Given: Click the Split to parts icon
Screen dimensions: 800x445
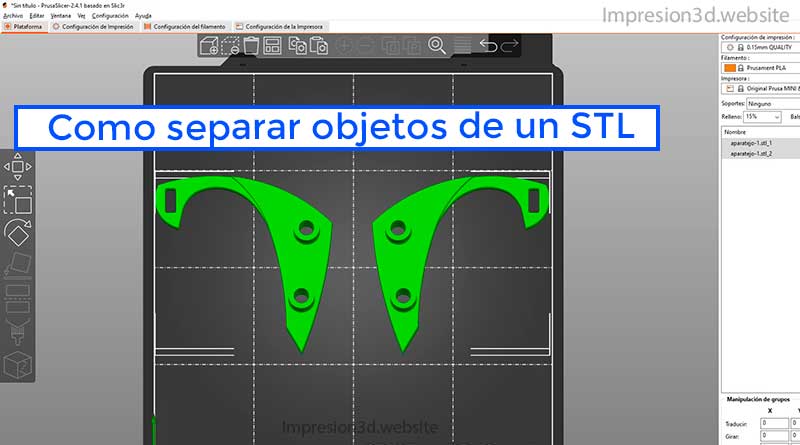Looking at the screenshot, I should 412,46.
